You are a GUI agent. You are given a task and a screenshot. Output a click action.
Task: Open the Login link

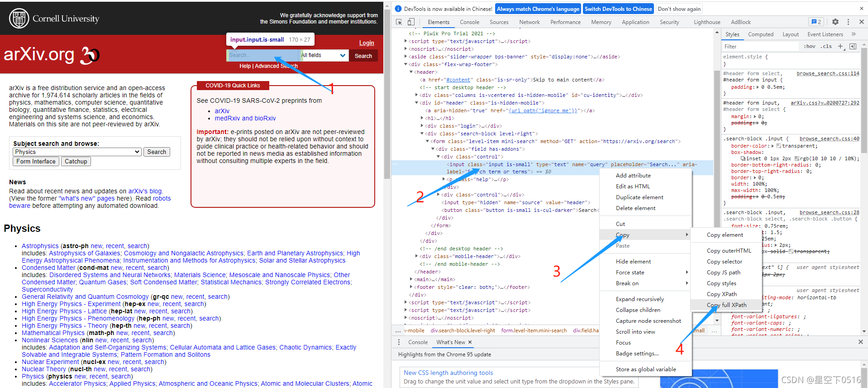(x=367, y=43)
